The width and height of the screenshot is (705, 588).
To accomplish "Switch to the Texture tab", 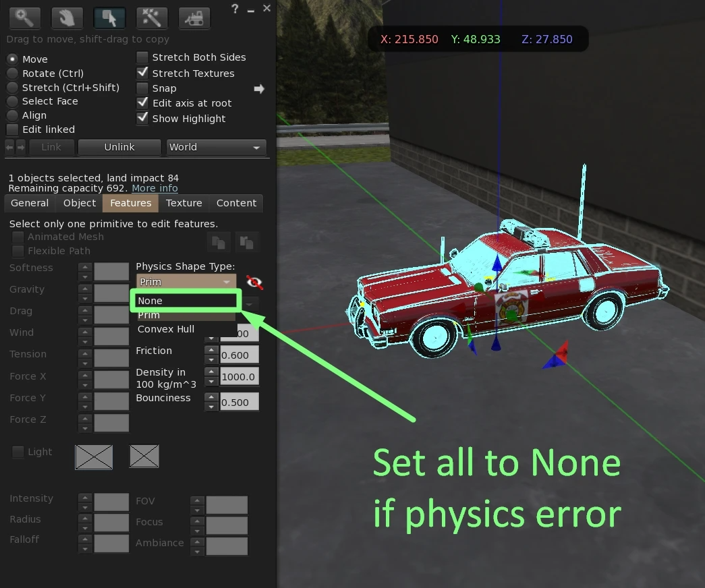I will pos(184,203).
